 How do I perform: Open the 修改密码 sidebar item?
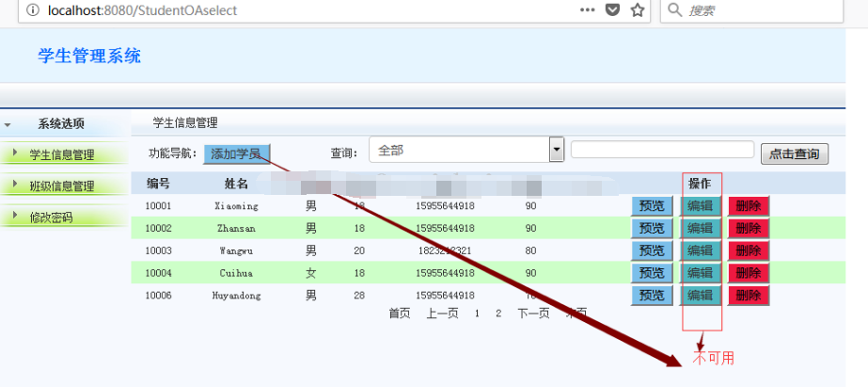tap(51, 218)
